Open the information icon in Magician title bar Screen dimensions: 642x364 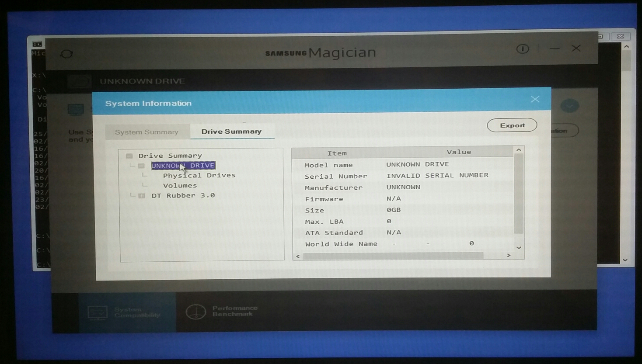[x=523, y=49]
